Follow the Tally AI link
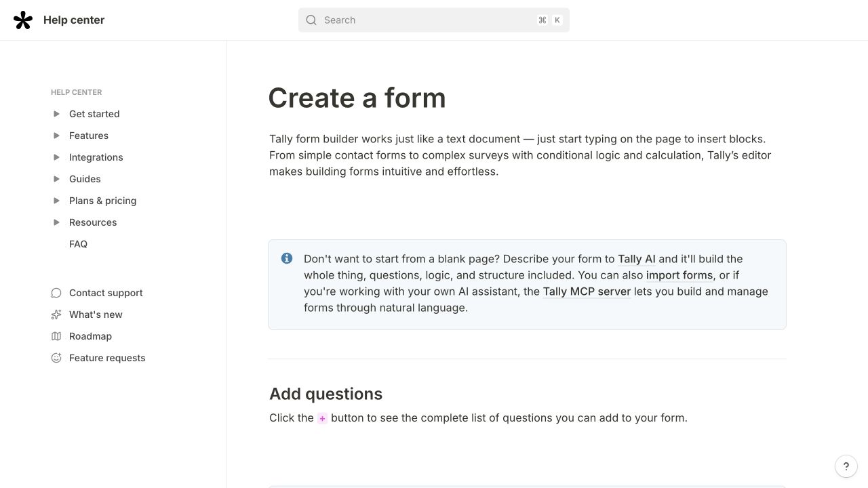 (637, 259)
